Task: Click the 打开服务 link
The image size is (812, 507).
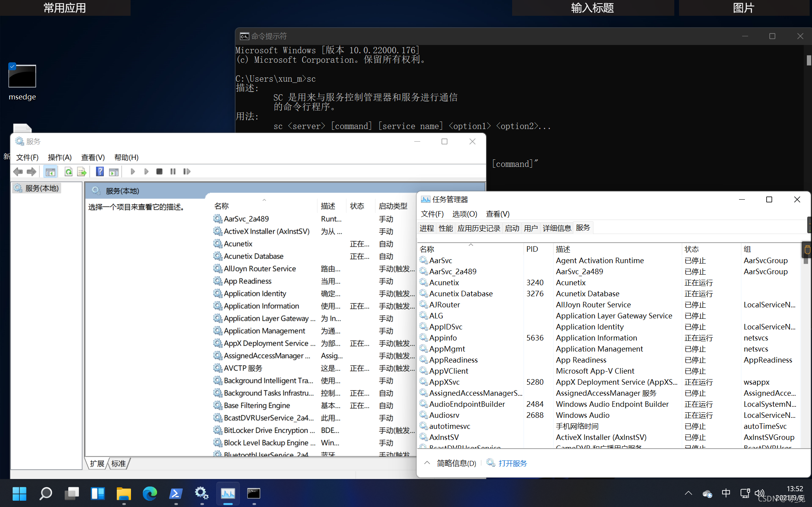Action: pyautogui.click(x=512, y=463)
